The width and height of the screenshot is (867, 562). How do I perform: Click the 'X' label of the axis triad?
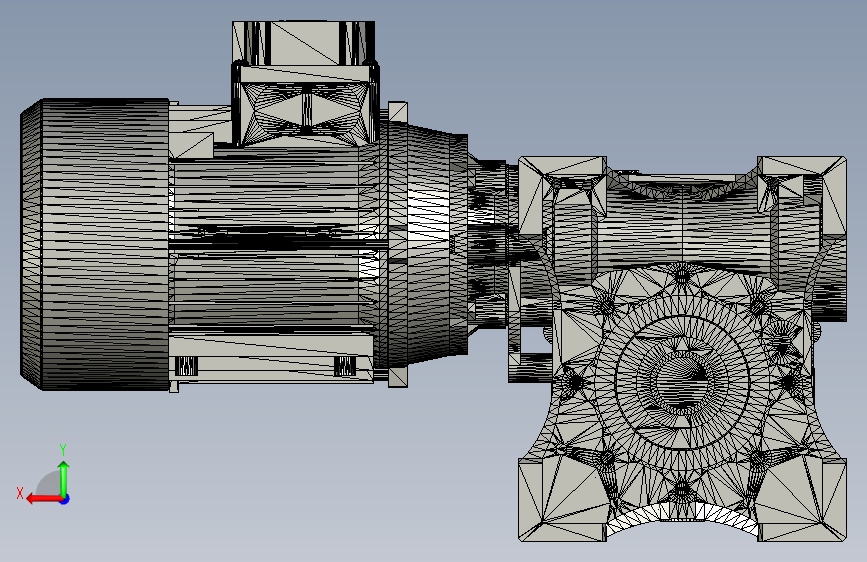point(20,493)
